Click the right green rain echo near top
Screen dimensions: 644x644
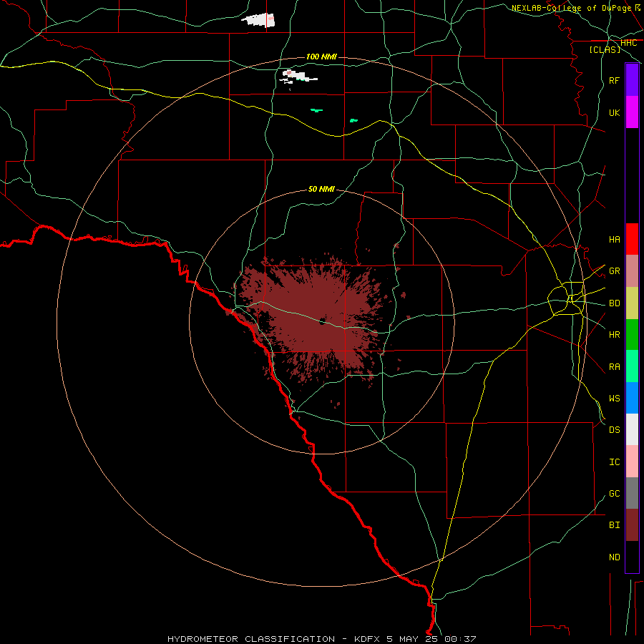coord(353,120)
